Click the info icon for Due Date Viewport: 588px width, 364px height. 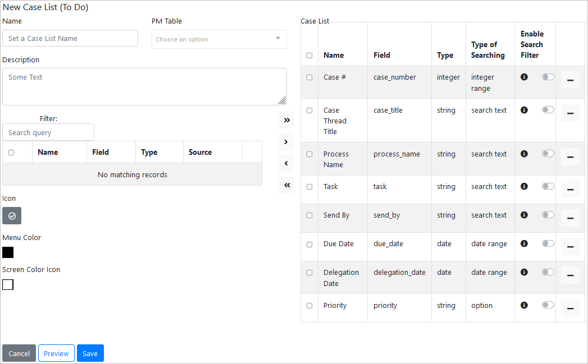pyautogui.click(x=524, y=243)
